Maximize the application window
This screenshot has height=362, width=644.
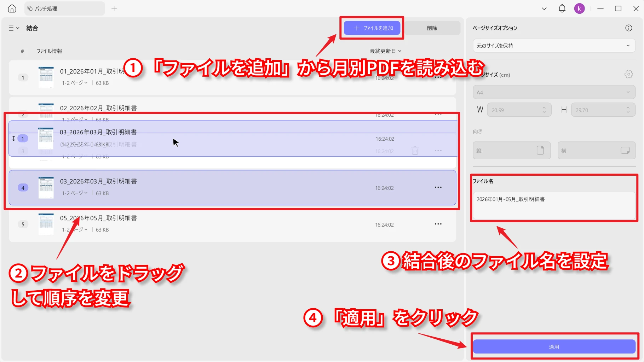(x=618, y=8)
